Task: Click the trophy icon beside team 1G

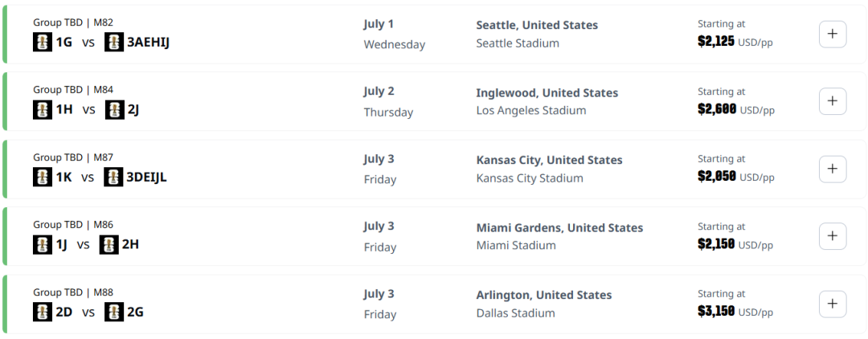Action: coord(43,42)
